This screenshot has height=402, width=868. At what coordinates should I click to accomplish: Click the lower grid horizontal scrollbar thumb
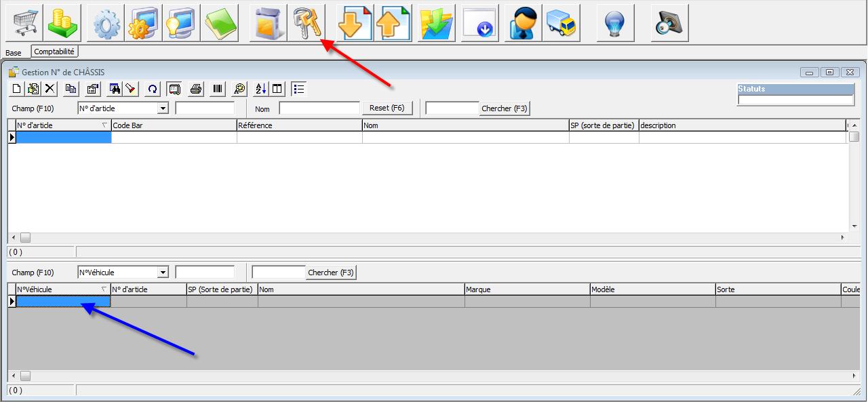pyautogui.click(x=25, y=376)
